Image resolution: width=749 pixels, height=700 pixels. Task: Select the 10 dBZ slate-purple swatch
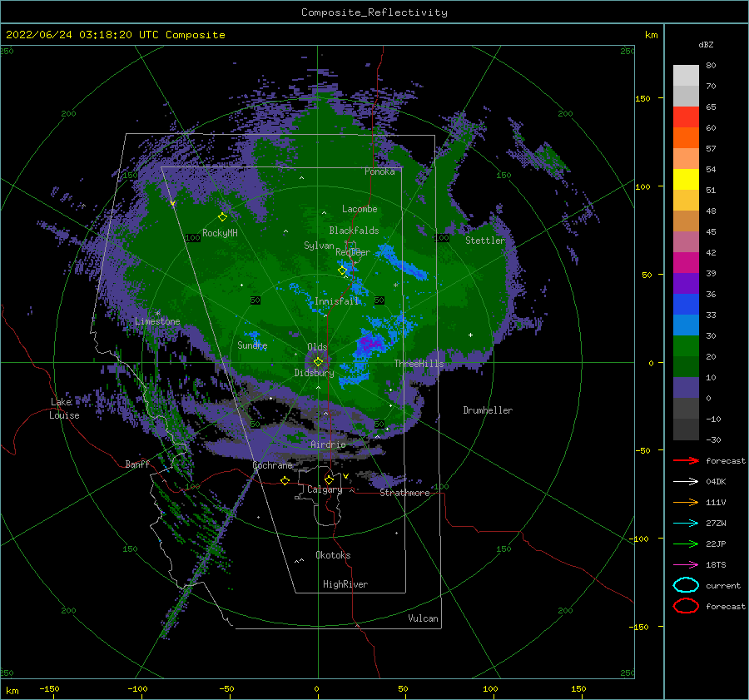coord(686,387)
